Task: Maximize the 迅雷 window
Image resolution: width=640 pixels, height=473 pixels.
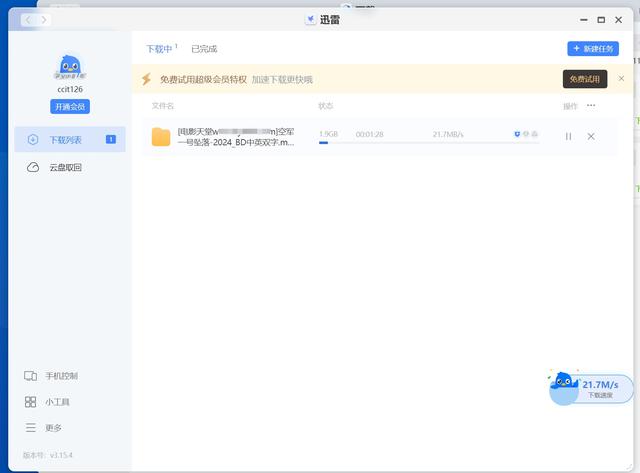Action: [x=601, y=20]
